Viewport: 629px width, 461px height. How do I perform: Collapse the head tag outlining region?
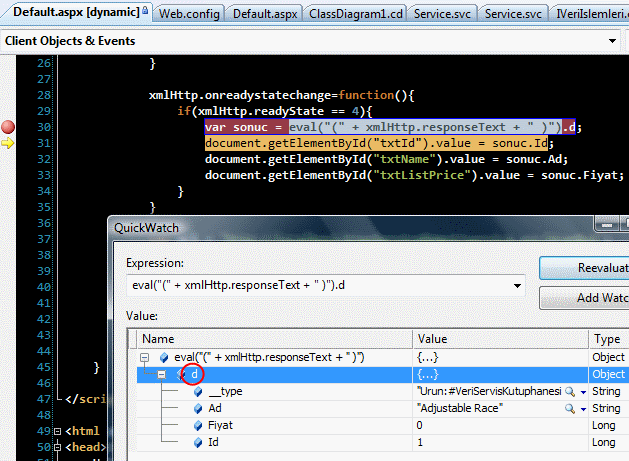(57, 447)
